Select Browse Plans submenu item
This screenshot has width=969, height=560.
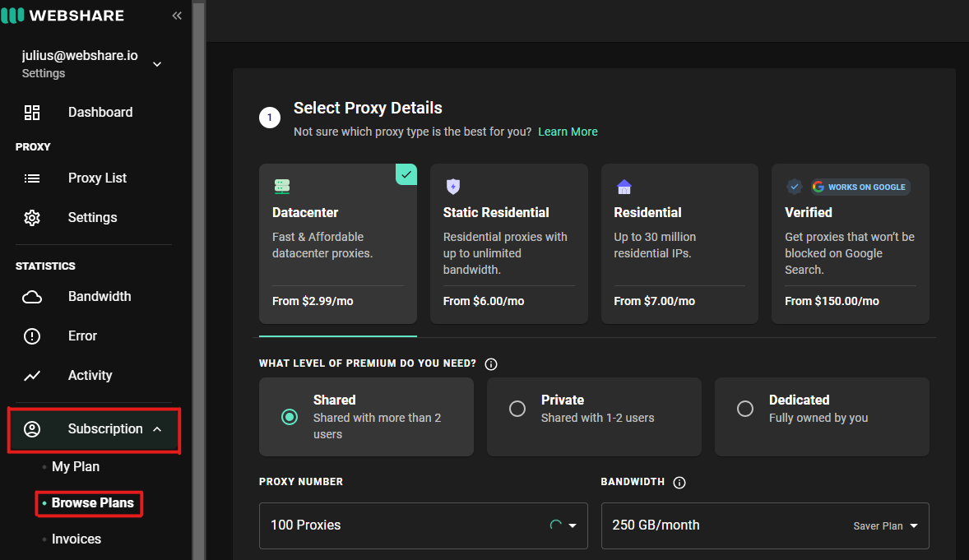coord(93,503)
